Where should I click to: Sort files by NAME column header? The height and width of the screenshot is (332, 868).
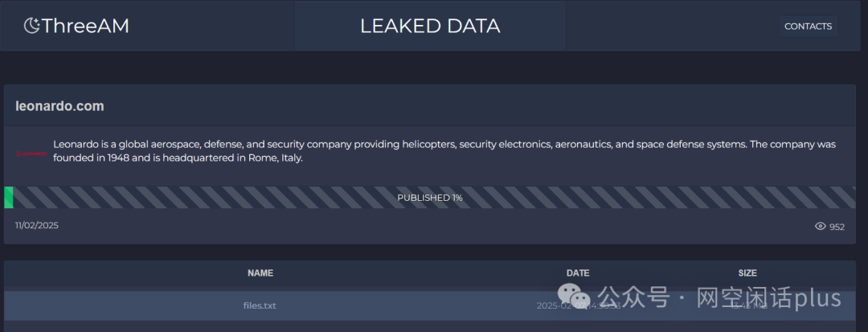tap(260, 273)
